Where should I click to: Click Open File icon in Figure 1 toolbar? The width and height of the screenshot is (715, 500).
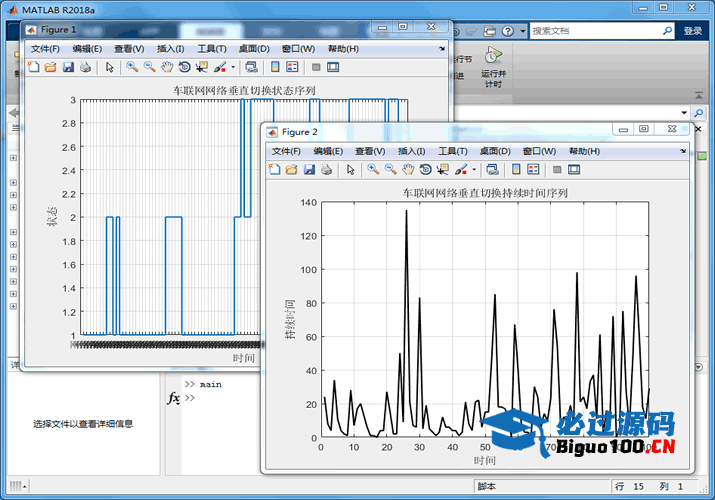click(50, 67)
